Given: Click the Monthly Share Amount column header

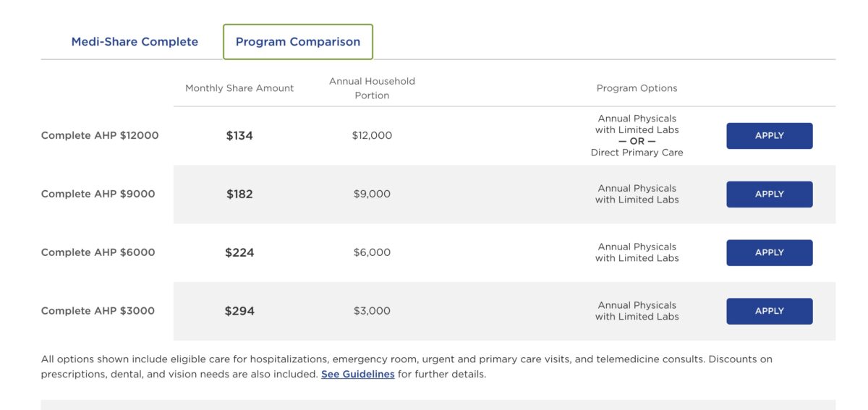Looking at the screenshot, I should tap(239, 88).
